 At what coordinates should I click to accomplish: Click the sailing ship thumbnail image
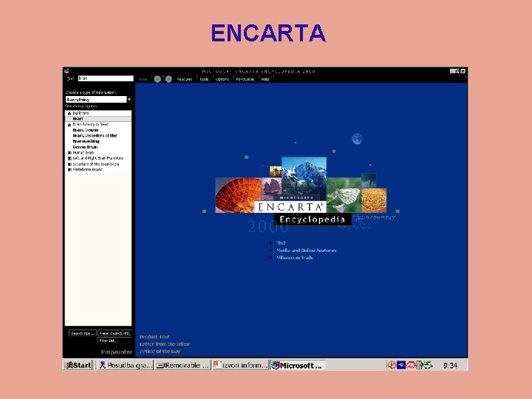(272, 187)
